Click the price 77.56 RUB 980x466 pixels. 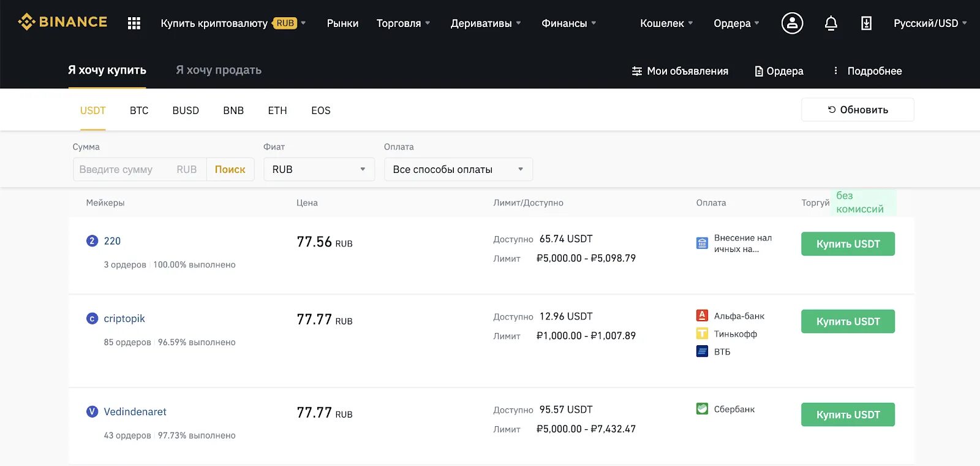(325, 242)
